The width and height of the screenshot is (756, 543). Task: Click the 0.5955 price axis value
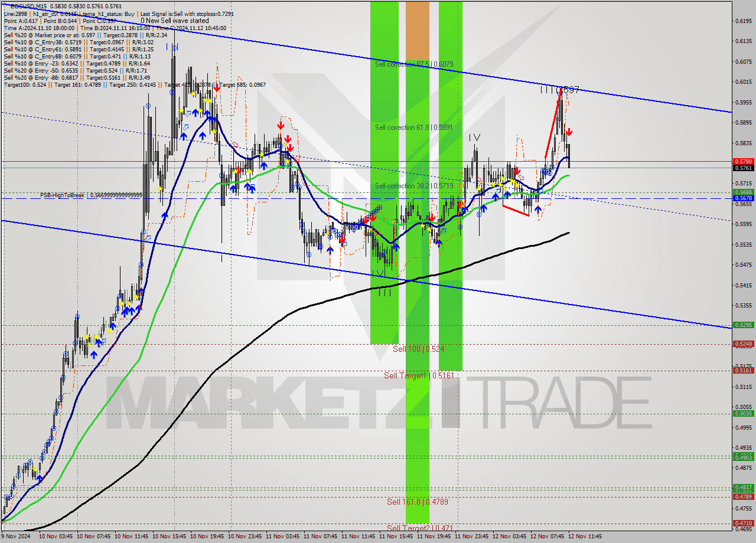tap(744, 102)
